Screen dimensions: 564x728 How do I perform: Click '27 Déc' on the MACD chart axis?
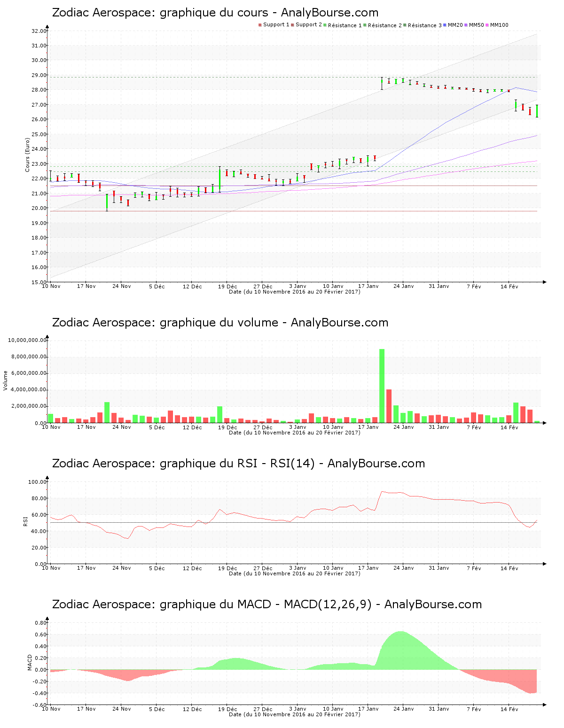click(x=263, y=709)
